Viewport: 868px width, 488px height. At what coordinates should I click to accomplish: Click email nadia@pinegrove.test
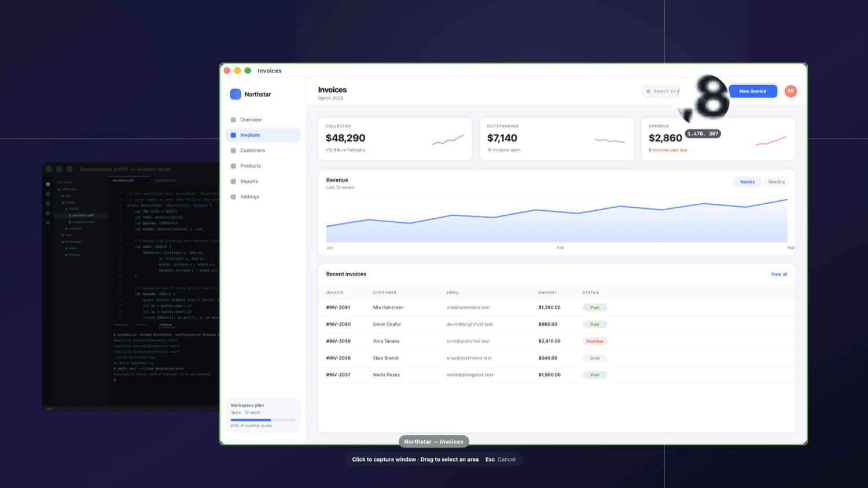point(470,375)
